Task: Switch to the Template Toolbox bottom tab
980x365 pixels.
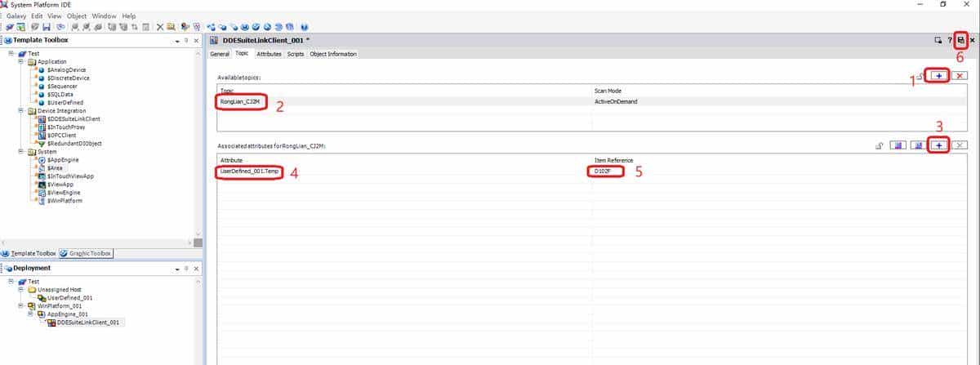Action: click(x=29, y=254)
